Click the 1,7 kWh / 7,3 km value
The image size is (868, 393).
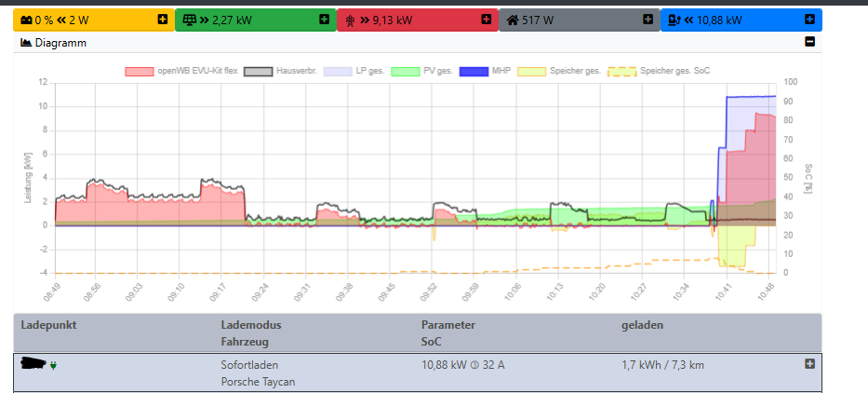pyautogui.click(x=662, y=365)
